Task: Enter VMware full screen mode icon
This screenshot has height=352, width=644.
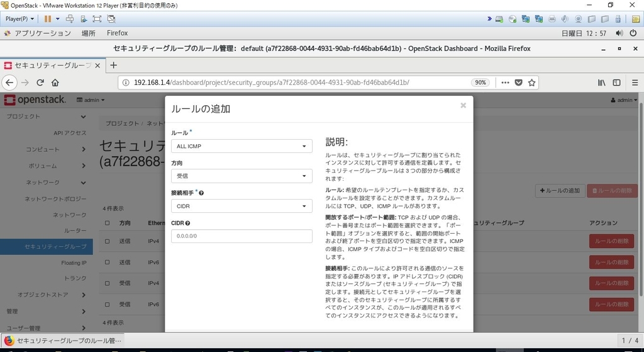Action: 97,18
